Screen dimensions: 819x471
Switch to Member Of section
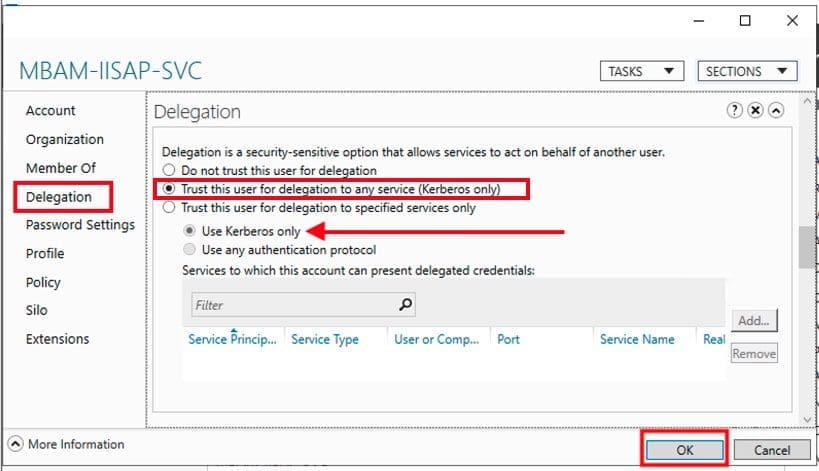(x=61, y=168)
